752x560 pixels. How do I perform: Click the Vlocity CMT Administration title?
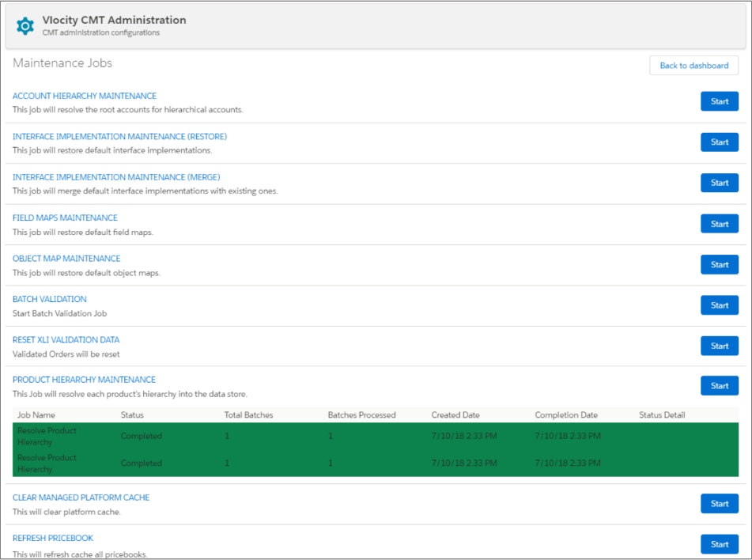[114, 20]
